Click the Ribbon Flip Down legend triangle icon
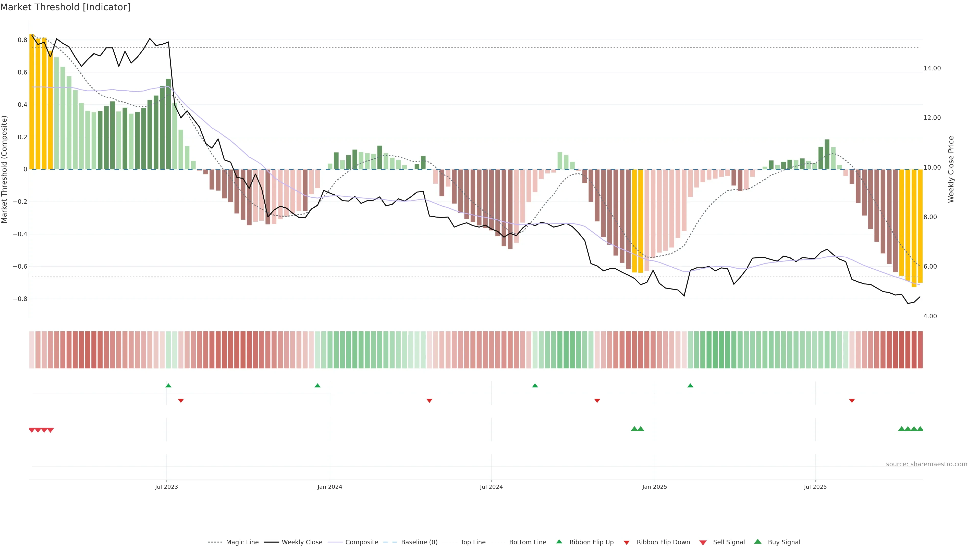Screen dimensions: 980x551 click(627, 543)
